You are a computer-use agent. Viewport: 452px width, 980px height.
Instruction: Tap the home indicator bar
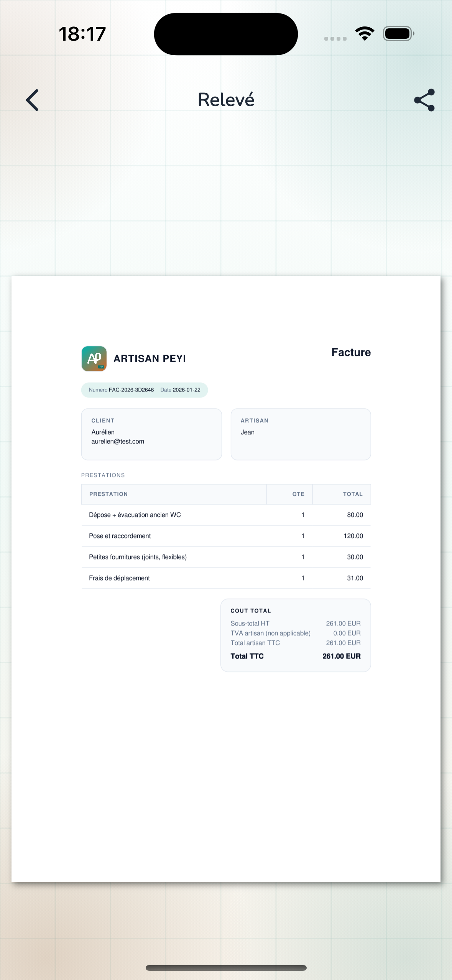(226, 968)
